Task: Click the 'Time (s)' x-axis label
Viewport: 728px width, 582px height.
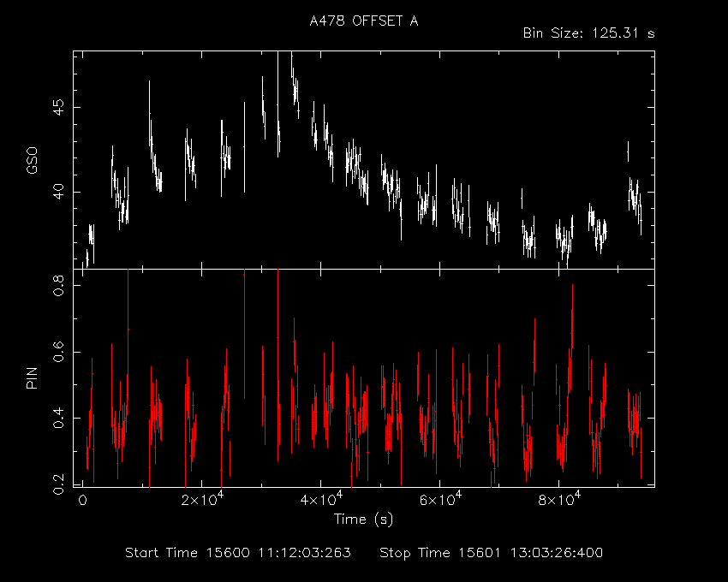Action: tap(363, 519)
